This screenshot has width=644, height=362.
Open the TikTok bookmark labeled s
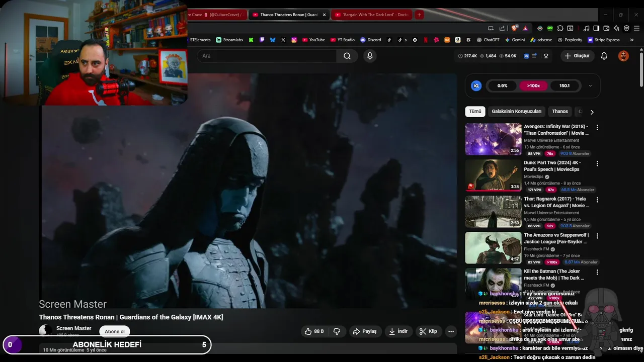point(402,40)
